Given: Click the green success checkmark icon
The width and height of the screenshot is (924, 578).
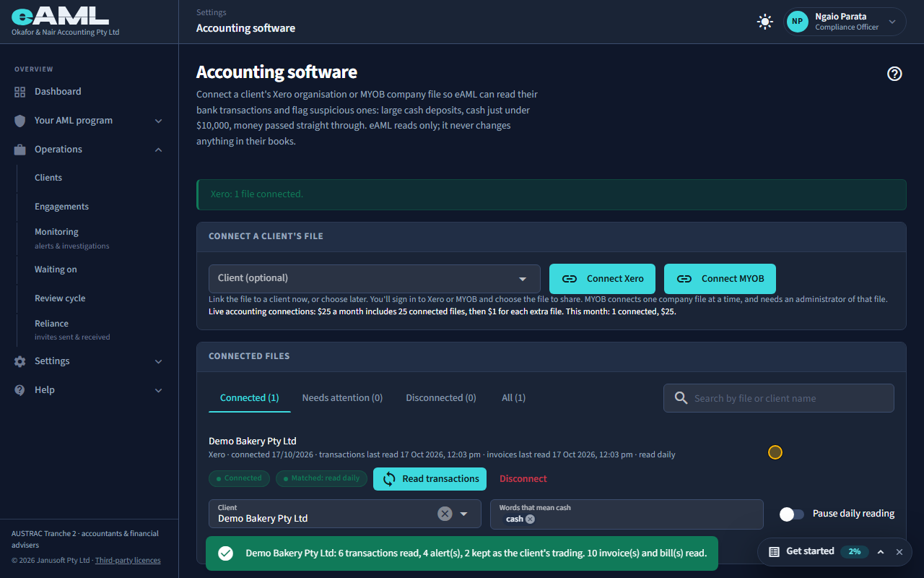Looking at the screenshot, I should click(226, 553).
